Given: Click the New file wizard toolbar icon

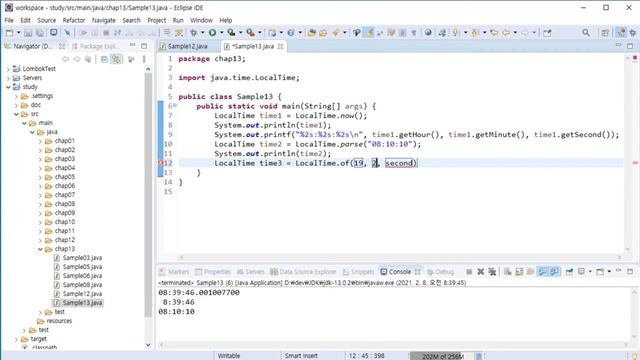Looking at the screenshot, I should click(10, 33).
